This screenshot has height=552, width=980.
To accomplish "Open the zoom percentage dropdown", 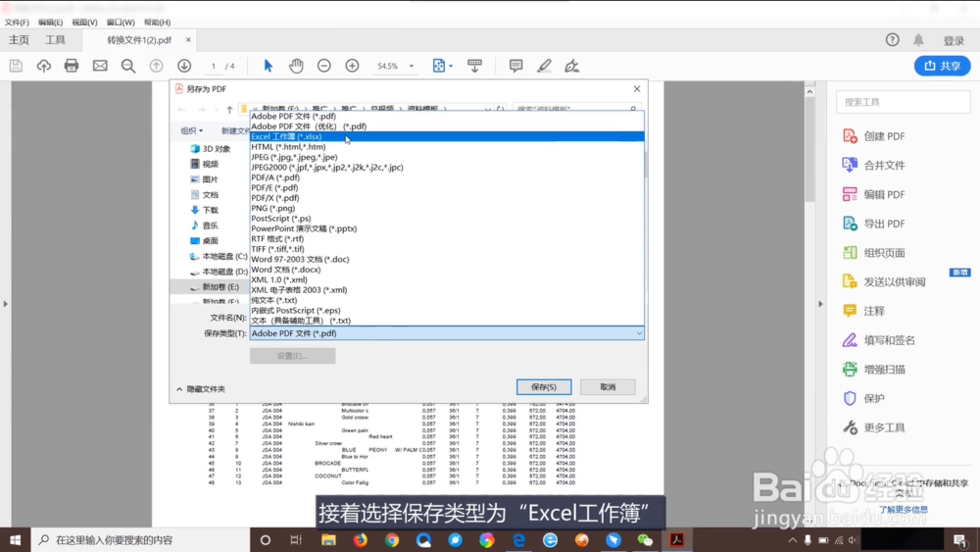I will [x=412, y=66].
